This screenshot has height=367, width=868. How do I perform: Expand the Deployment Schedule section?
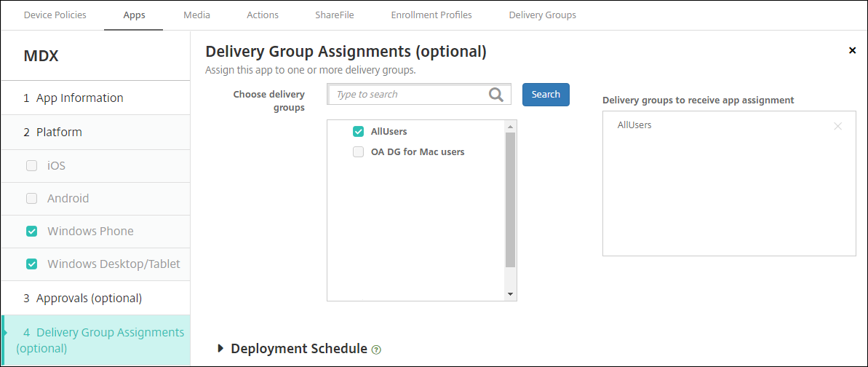tap(221, 349)
